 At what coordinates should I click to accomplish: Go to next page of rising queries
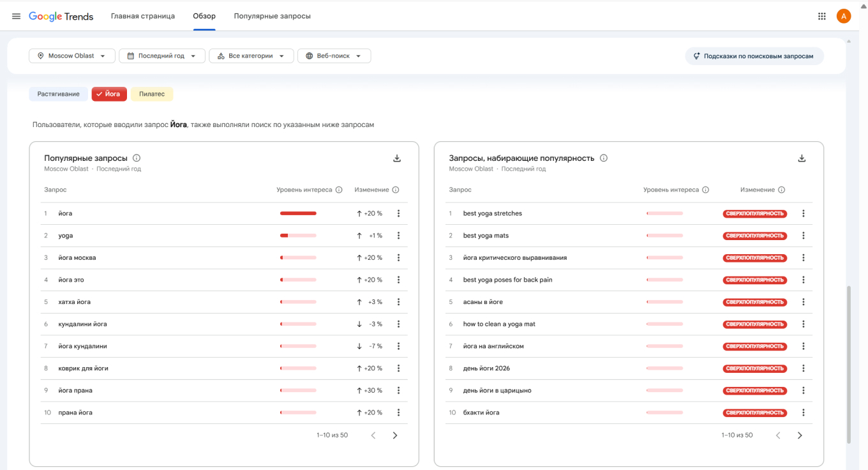coord(800,436)
